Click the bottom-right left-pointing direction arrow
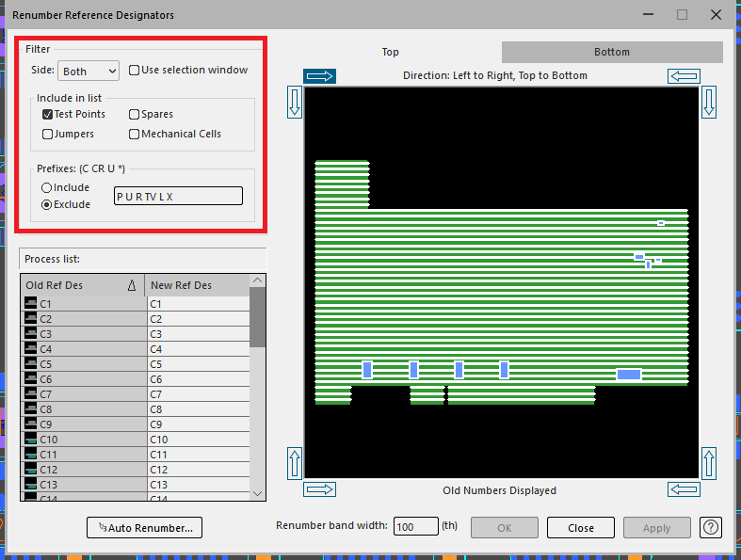Viewport: 741px width, 560px height. point(684,489)
